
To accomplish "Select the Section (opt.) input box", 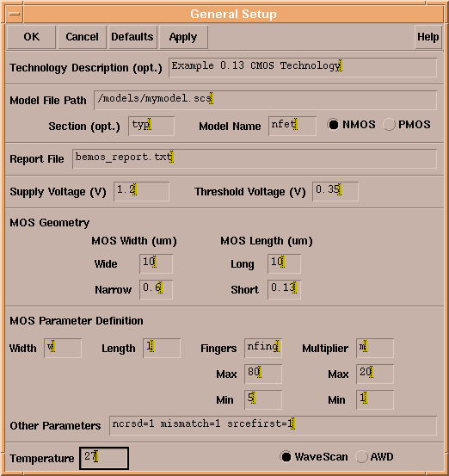I will click(151, 126).
